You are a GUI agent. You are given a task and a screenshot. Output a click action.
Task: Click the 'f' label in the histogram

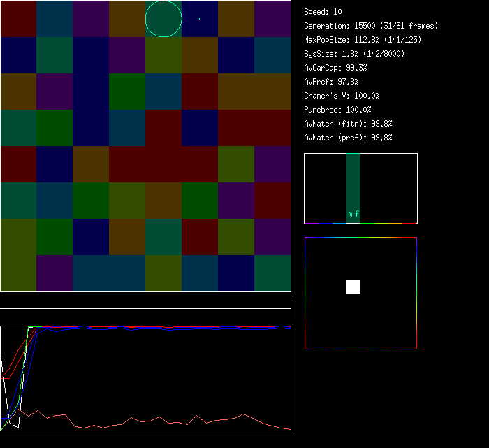coord(357,215)
